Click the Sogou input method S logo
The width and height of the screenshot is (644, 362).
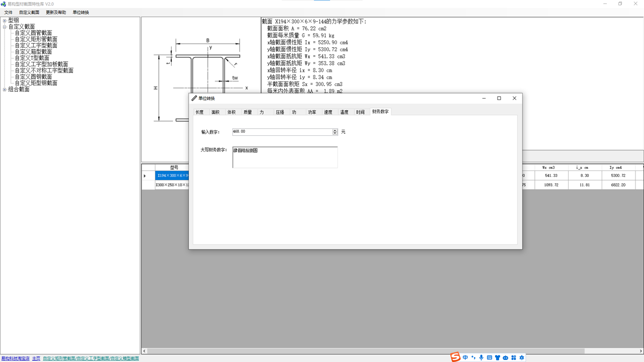[x=455, y=357]
